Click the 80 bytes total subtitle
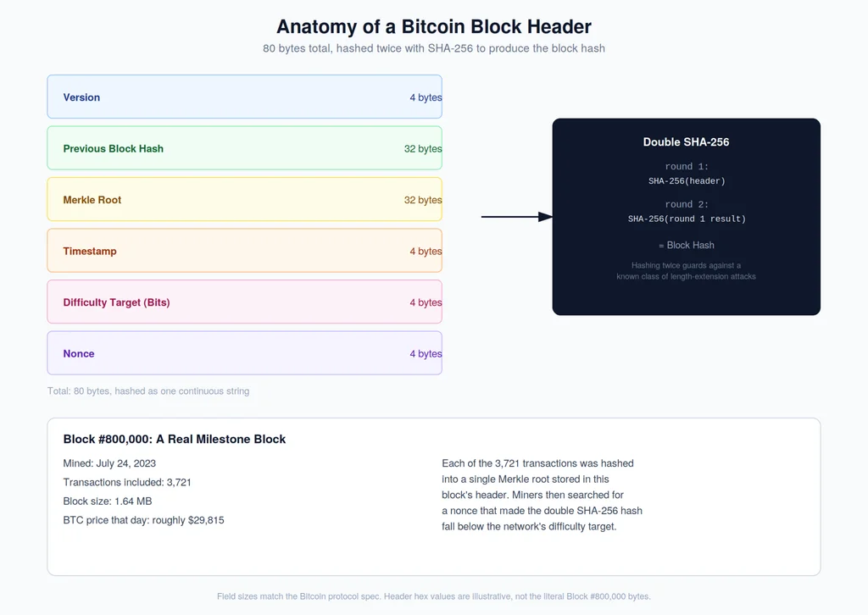Screen dimensions: 868x615 434,48
